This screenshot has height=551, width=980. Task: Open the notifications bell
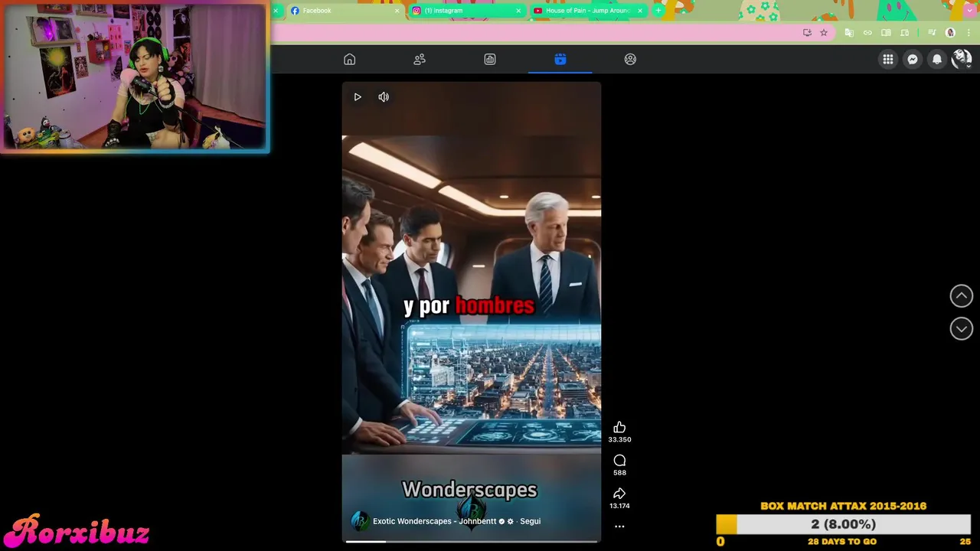click(x=937, y=59)
